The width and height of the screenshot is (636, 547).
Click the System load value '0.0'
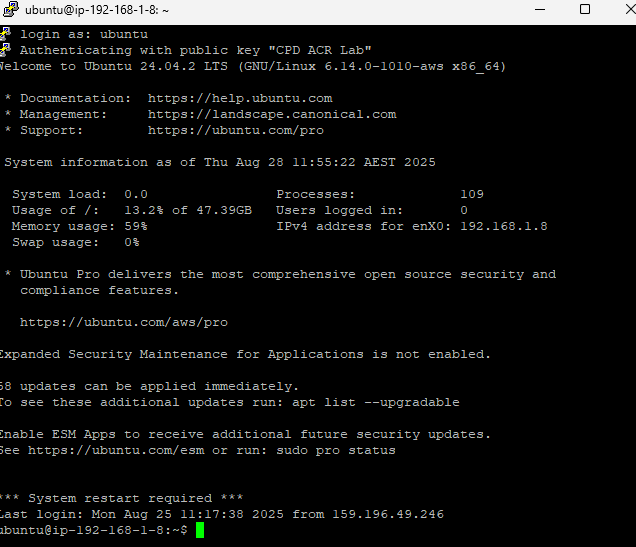pyautogui.click(x=136, y=195)
